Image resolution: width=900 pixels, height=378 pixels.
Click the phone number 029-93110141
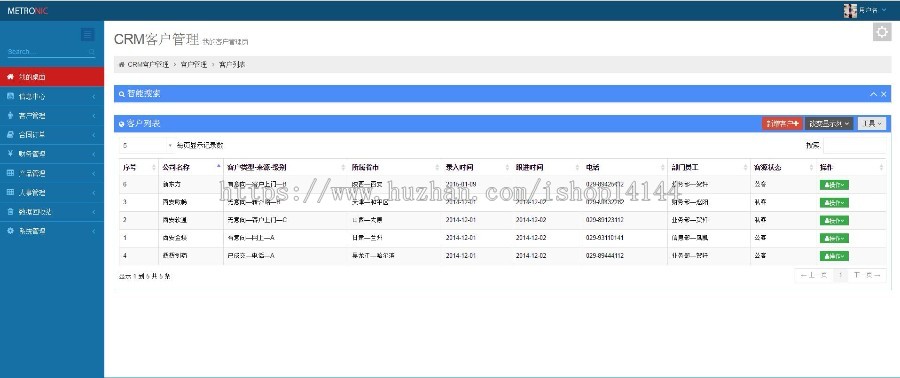tap(604, 237)
